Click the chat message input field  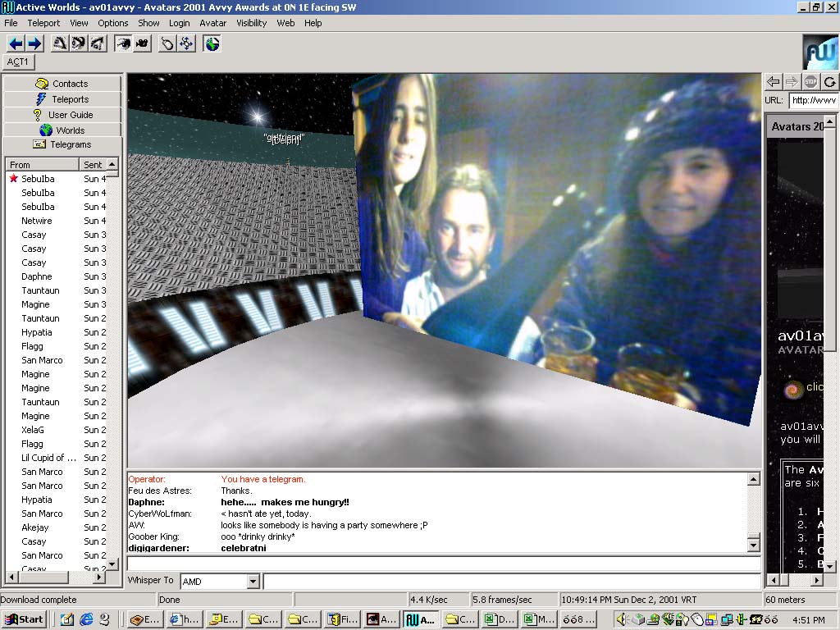(x=443, y=564)
